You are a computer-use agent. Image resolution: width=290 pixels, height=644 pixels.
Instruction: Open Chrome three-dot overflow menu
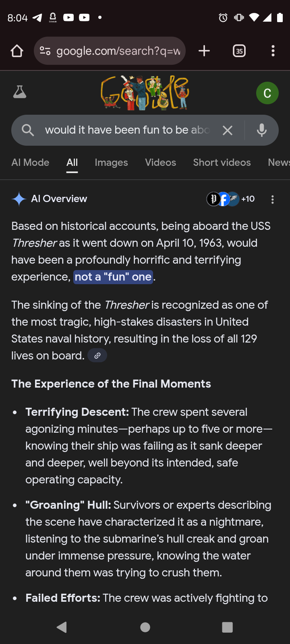click(273, 51)
